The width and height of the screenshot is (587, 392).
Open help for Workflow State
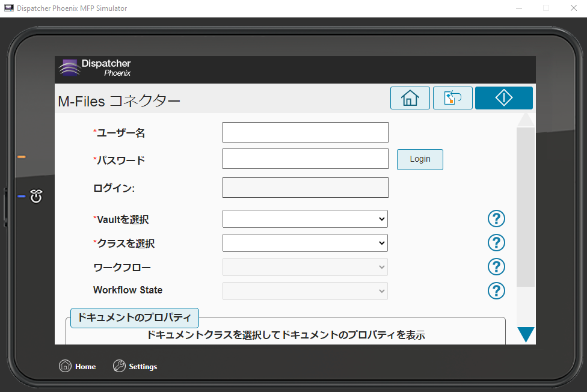[496, 291]
